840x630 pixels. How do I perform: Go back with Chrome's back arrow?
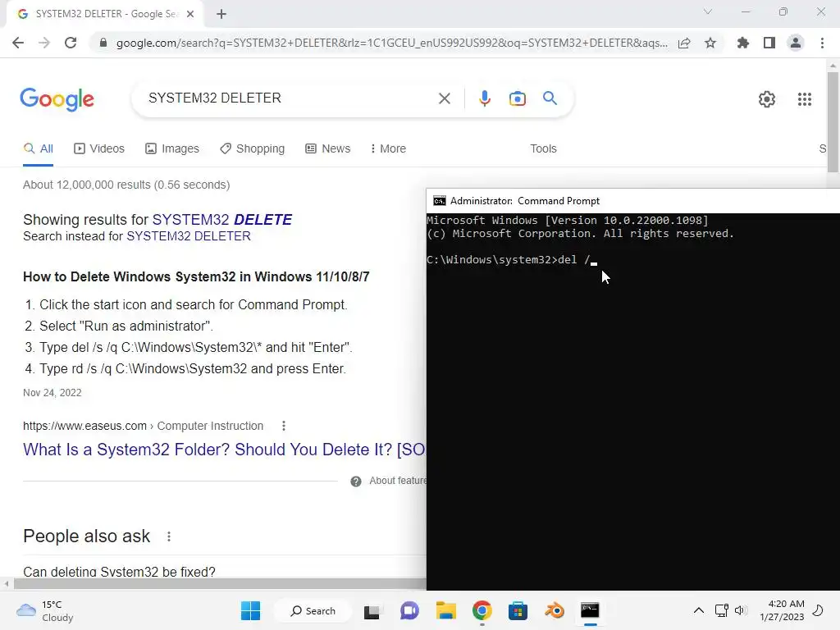(x=18, y=43)
